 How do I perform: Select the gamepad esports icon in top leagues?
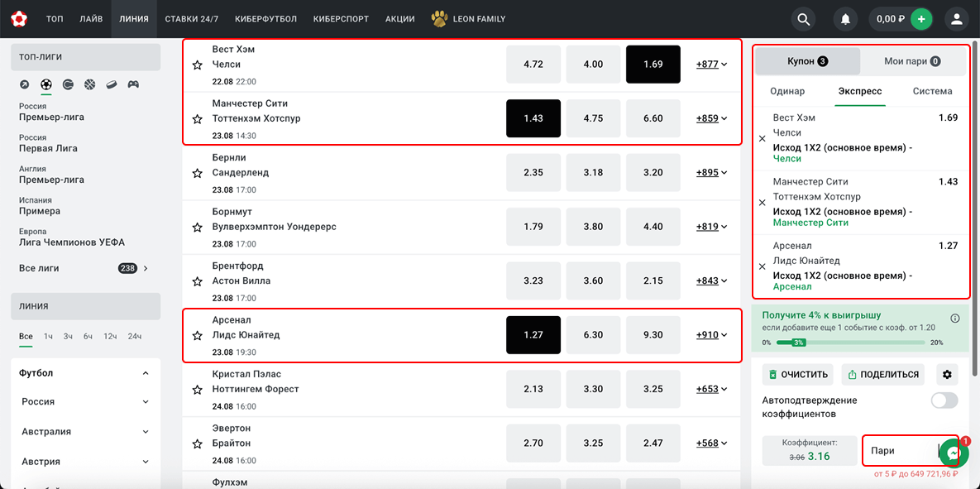pyautogui.click(x=134, y=84)
